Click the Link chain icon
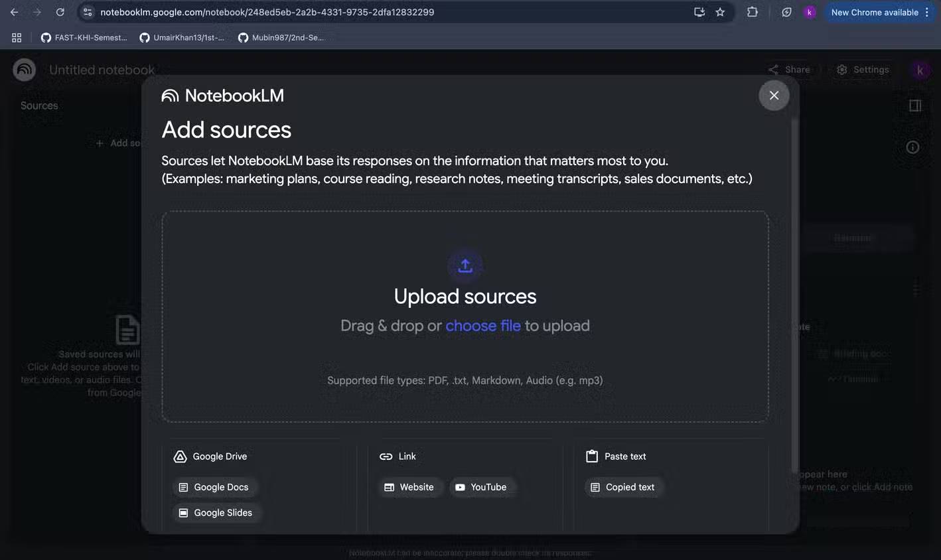The image size is (941, 560). coord(386,456)
